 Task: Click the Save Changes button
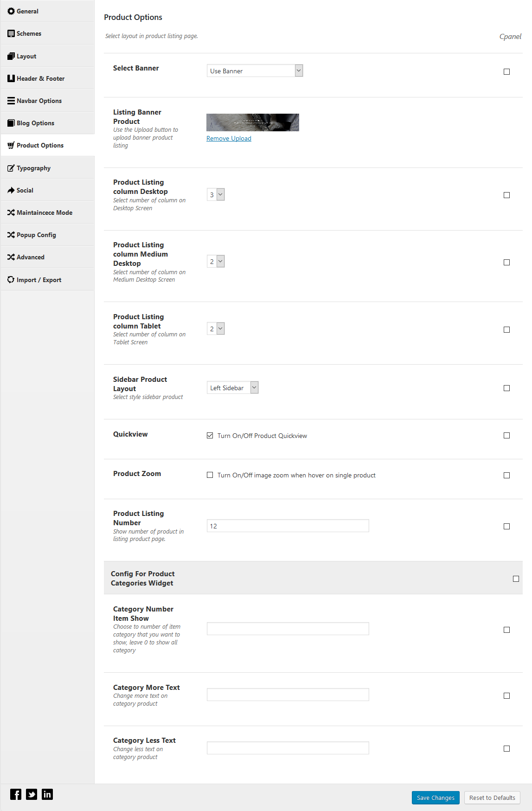pyautogui.click(x=436, y=798)
